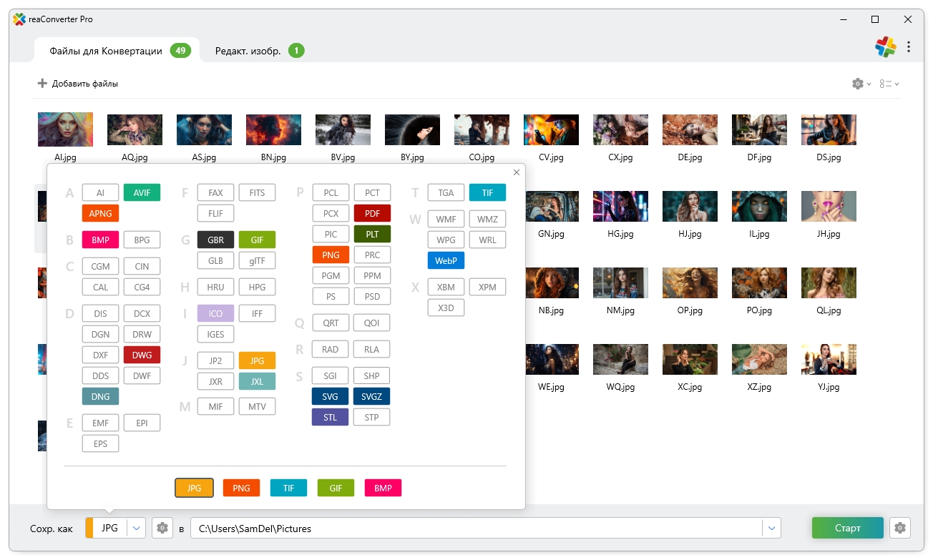Select the DS.jpg image thumbnail

pos(829,130)
